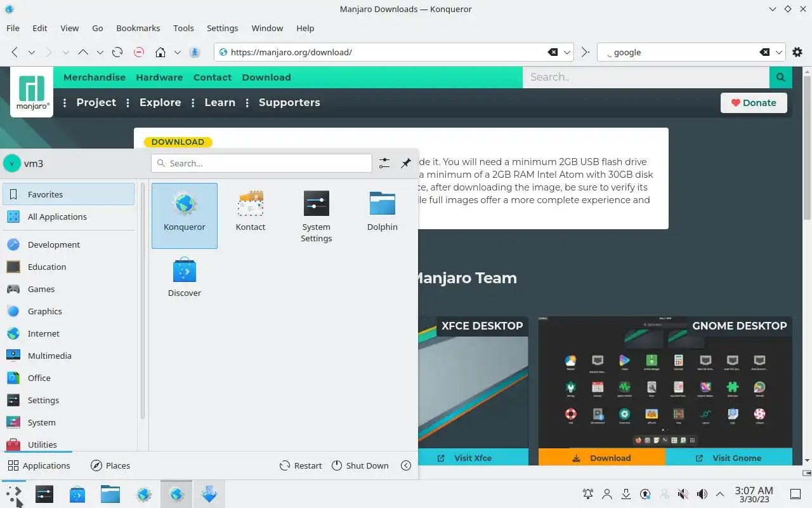
Task: Follow the Visit Gnome link
Action: 729,458
